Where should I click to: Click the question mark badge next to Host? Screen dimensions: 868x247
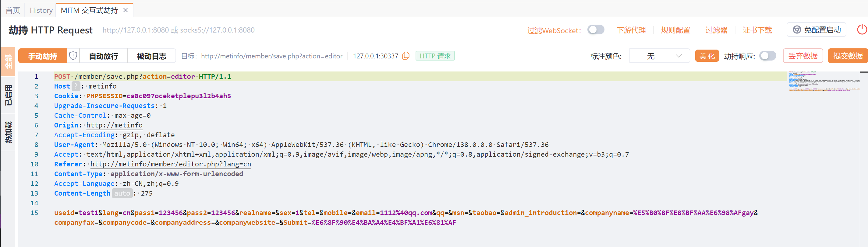(x=76, y=86)
